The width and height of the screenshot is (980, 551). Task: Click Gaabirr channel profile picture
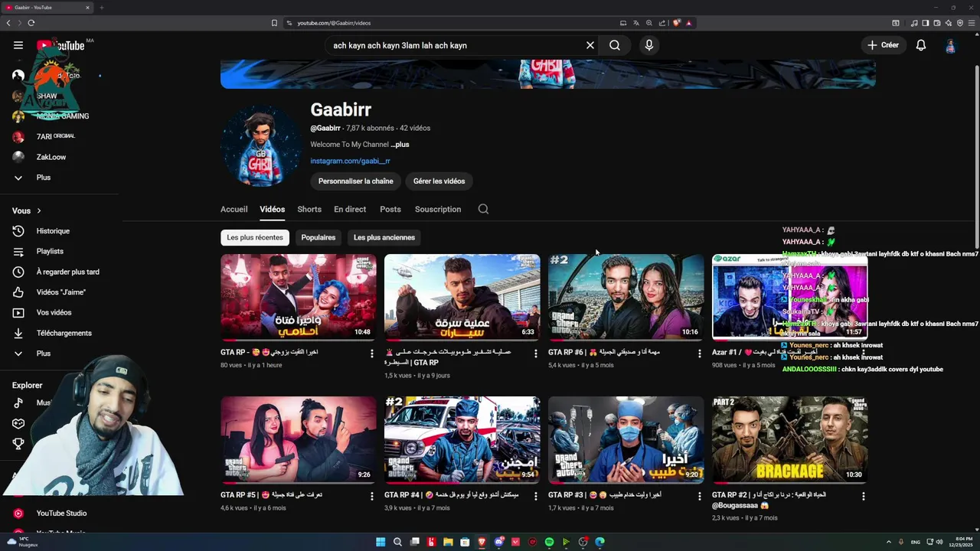(261, 146)
